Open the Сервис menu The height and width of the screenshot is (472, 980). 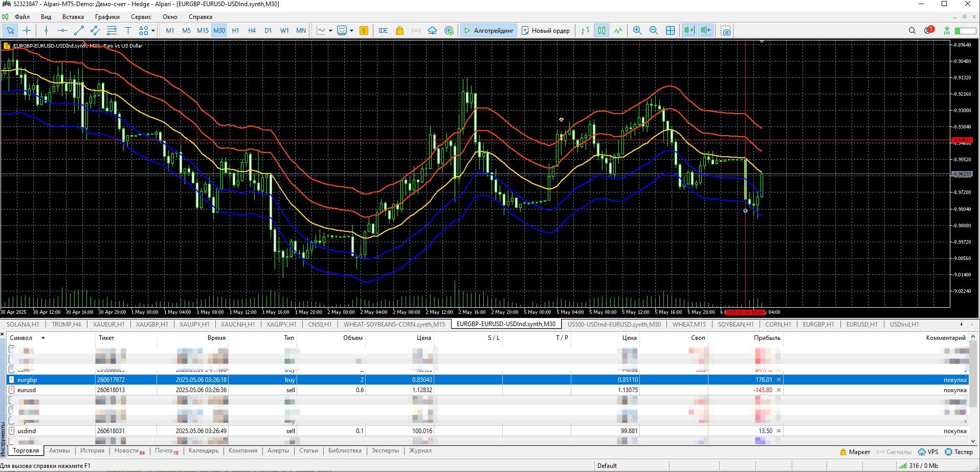tap(141, 17)
